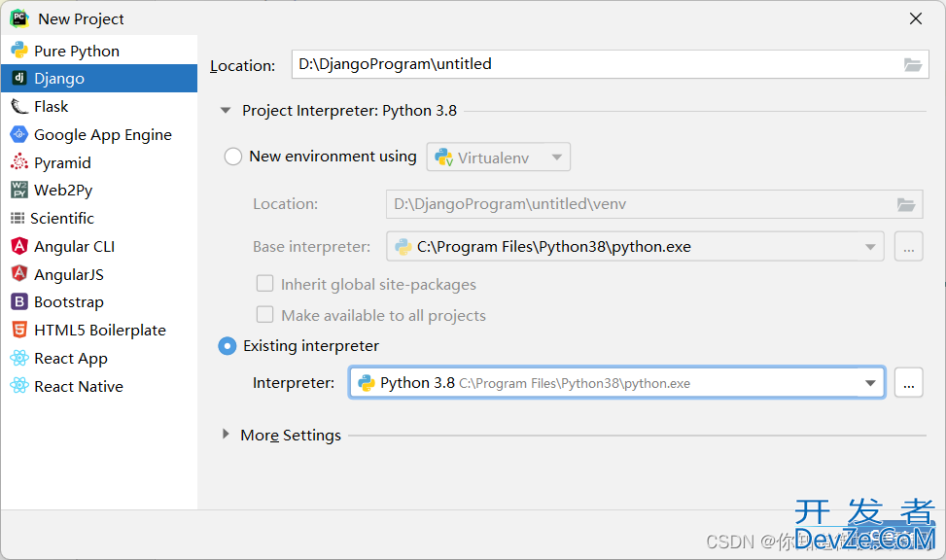Pick the Web2Py project icon
This screenshot has height=560, width=946.
pyautogui.click(x=19, y=191)
